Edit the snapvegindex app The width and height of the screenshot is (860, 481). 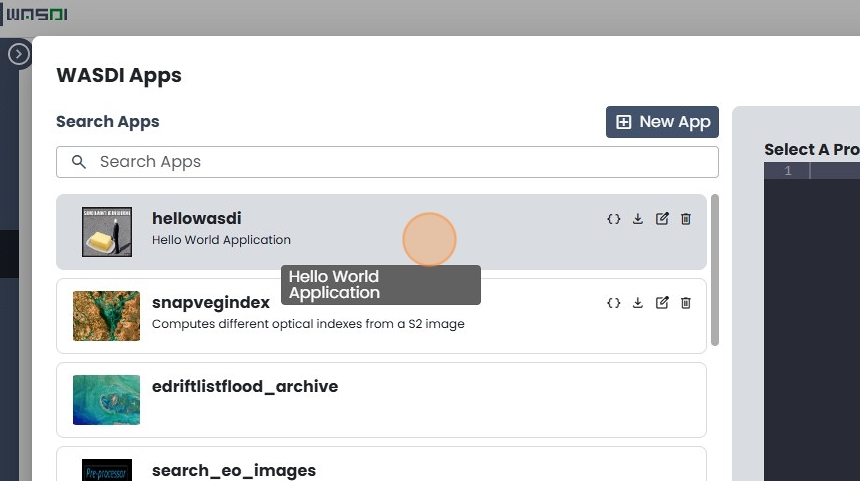[662, 303]
